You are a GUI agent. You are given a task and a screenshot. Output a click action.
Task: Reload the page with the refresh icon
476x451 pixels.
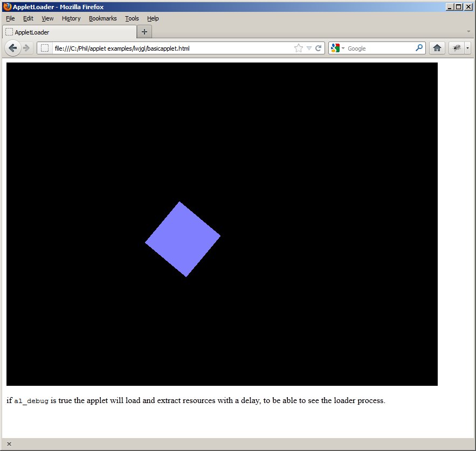coord(319,48)
